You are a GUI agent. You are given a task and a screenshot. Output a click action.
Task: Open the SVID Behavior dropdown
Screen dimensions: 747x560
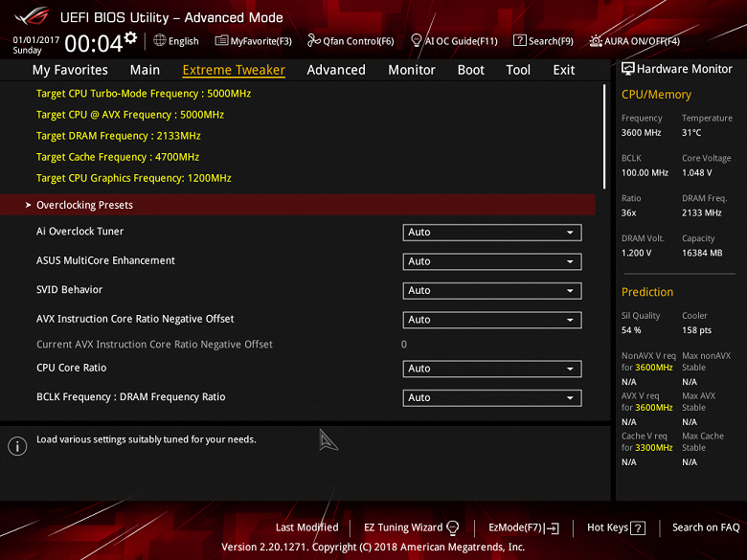492,291
